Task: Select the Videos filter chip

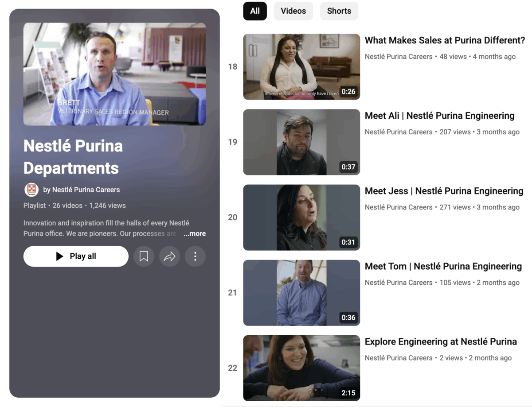Action: 293,11
